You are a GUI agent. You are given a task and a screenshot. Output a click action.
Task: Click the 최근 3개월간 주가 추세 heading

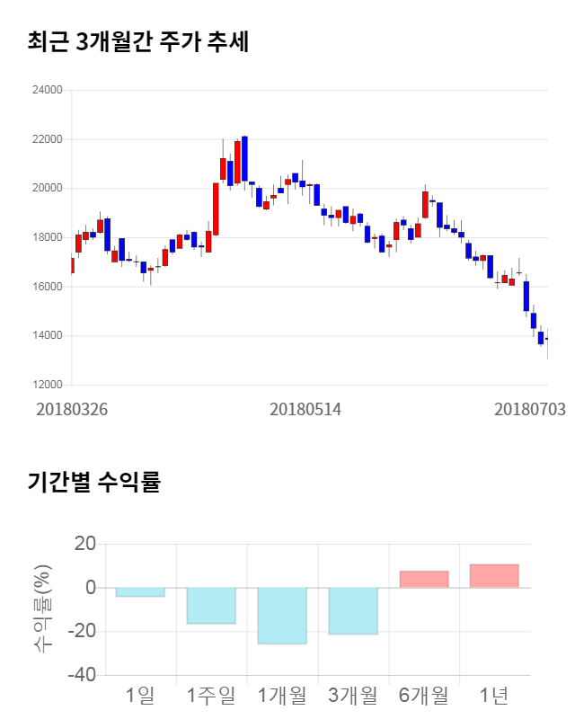(x=137, y=42)
